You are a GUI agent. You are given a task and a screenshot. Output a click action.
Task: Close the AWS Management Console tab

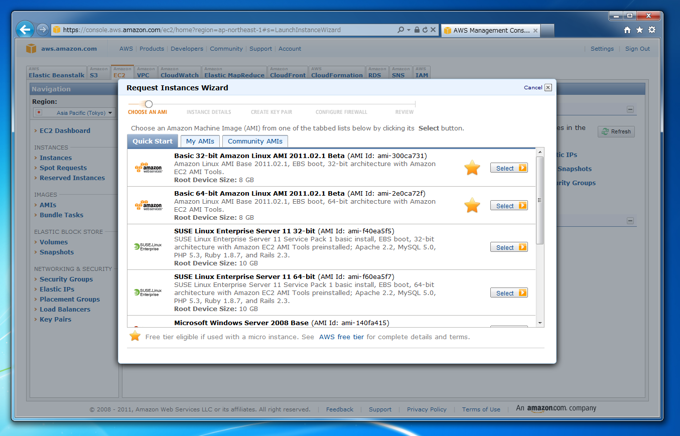pos(535,30)
